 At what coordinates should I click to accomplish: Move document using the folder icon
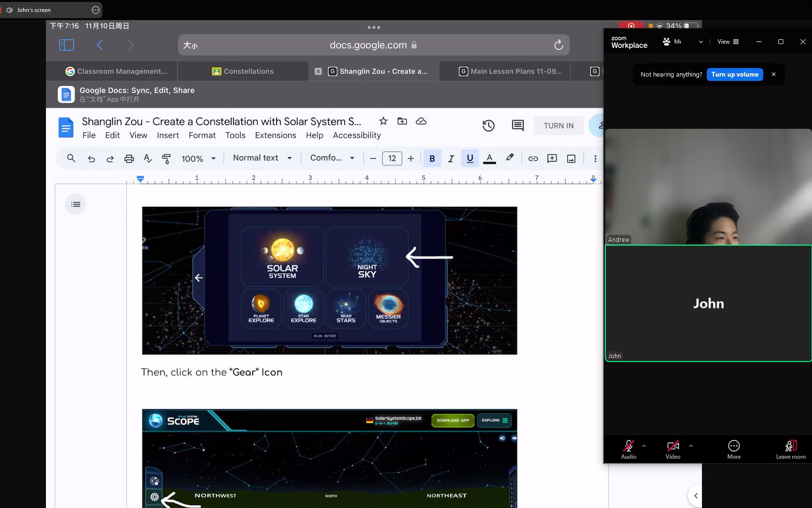(x=402, y=121)
